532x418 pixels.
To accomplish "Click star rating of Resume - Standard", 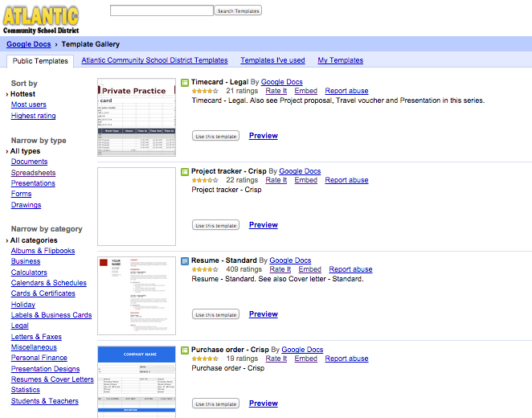I will point(205,269).
